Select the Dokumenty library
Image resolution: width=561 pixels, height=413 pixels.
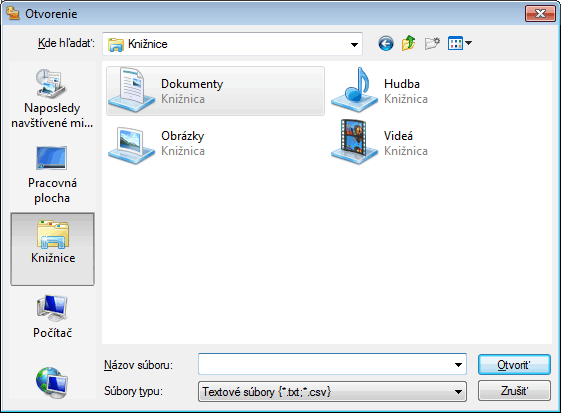tap(215, 91)
